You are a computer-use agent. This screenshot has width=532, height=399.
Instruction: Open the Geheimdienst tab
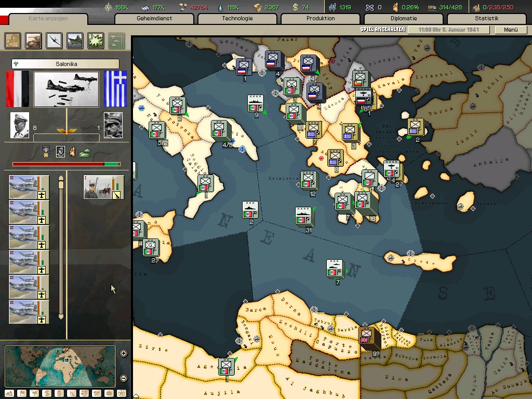pos(154,19)
